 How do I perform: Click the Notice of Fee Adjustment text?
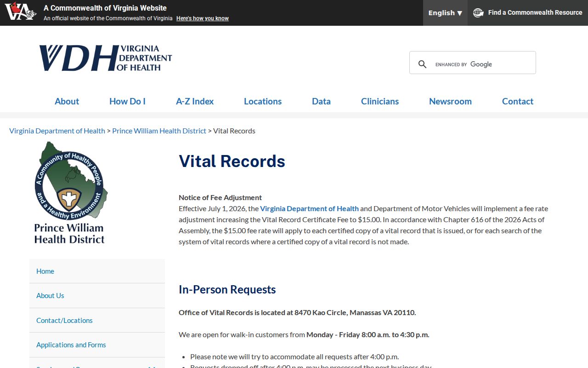[x=220, y=197]
